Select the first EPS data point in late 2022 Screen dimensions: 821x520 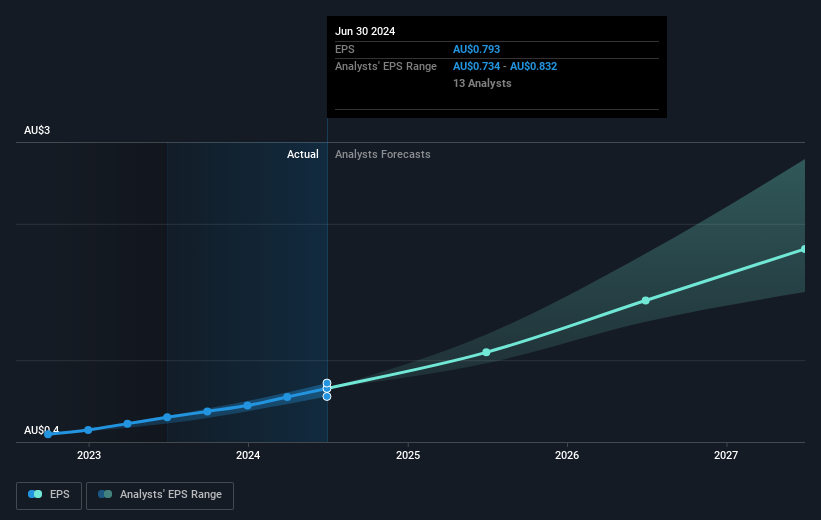point(48,434)
